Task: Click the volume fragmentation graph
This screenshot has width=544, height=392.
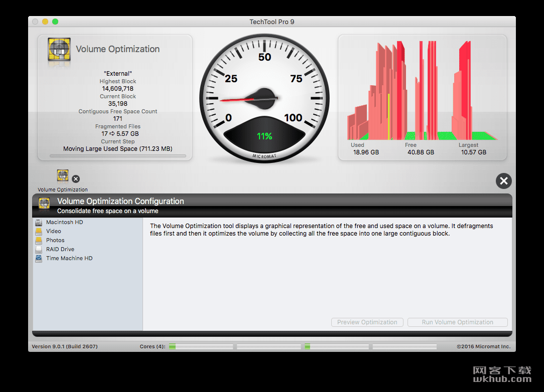Action: (x=422, y=90)
